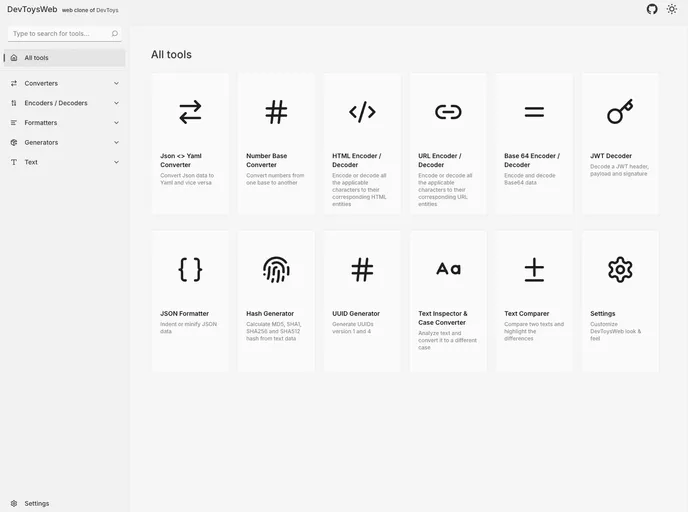This screenshot has height=512, width=688.
Task: Select the Hash Generator fingerprint icon
Action: point(276,269)
